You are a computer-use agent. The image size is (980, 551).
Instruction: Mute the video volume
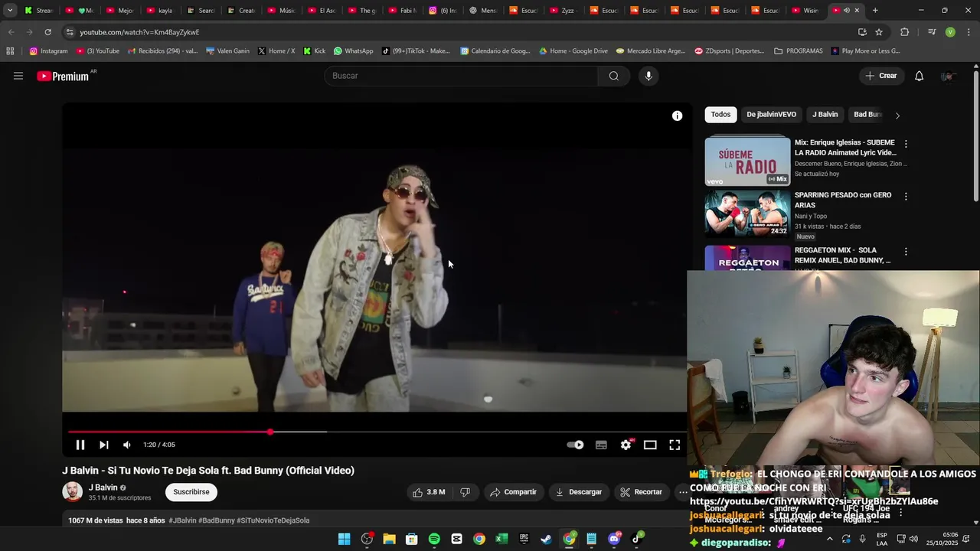click(127, 445)
